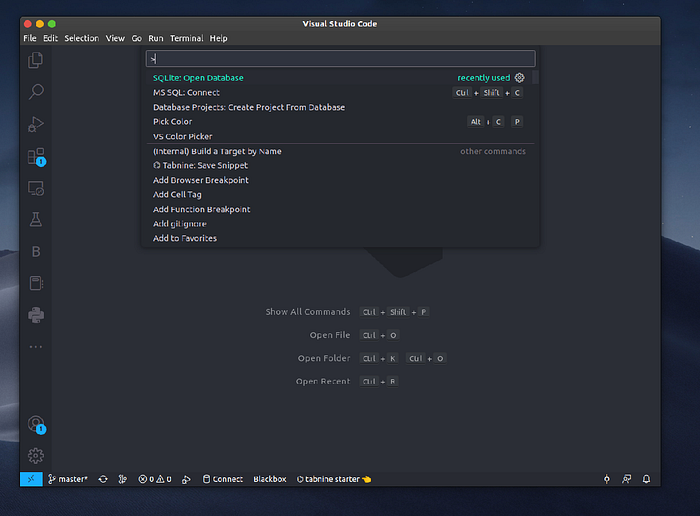This screenshot has width=700, height=516.
Task: Click the master branch indicator
Action: [68, 479]
